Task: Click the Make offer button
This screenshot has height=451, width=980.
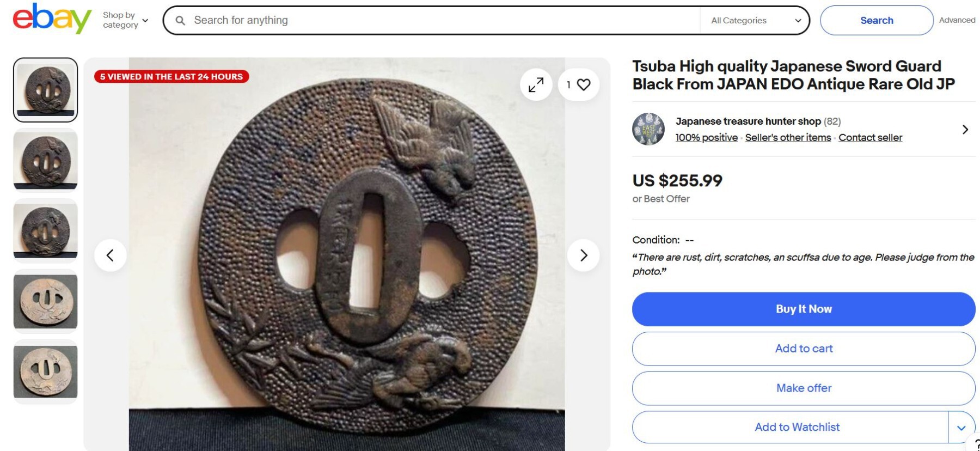Action: point(803,388)
